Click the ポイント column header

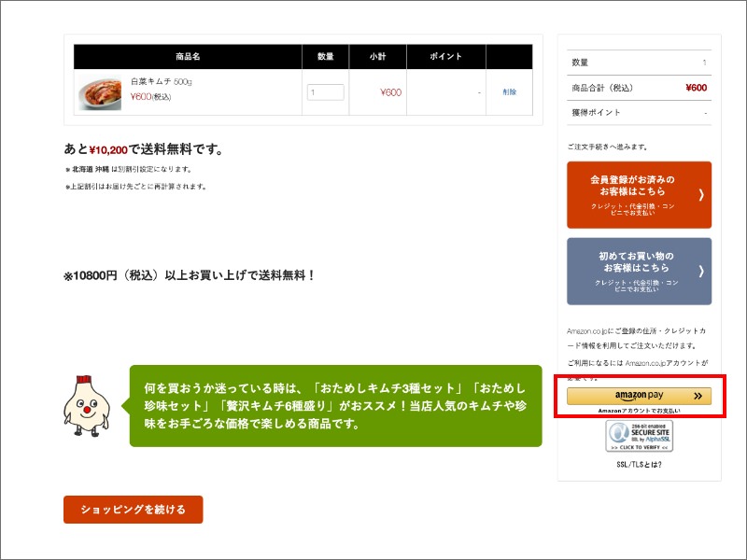445,55
